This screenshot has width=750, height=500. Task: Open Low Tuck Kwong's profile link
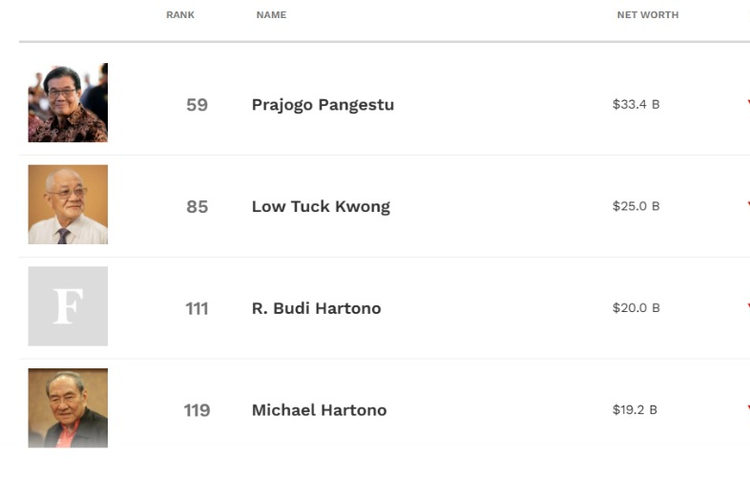click(320, 207)
